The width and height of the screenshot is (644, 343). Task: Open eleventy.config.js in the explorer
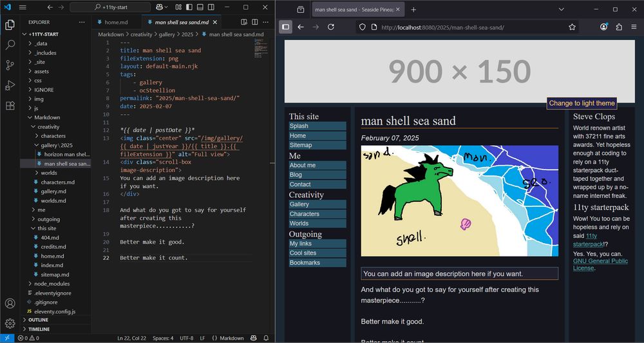(x=55, y=311)
